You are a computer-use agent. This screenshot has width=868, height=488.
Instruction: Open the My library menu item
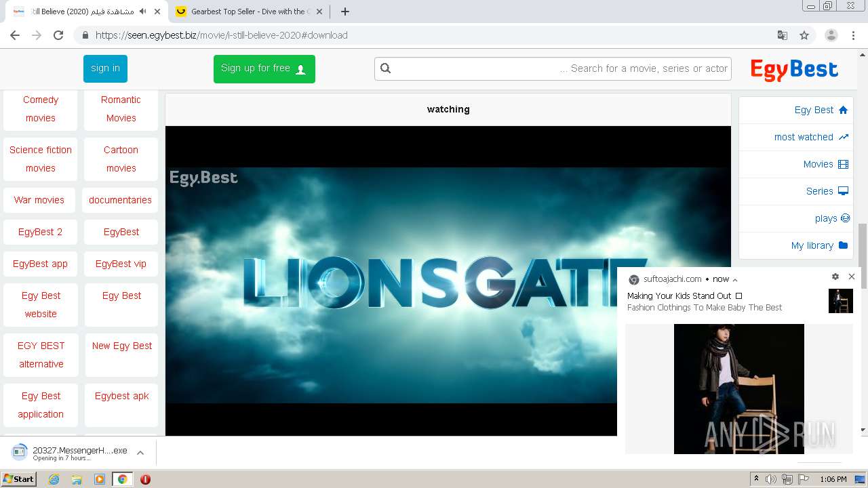796,245
